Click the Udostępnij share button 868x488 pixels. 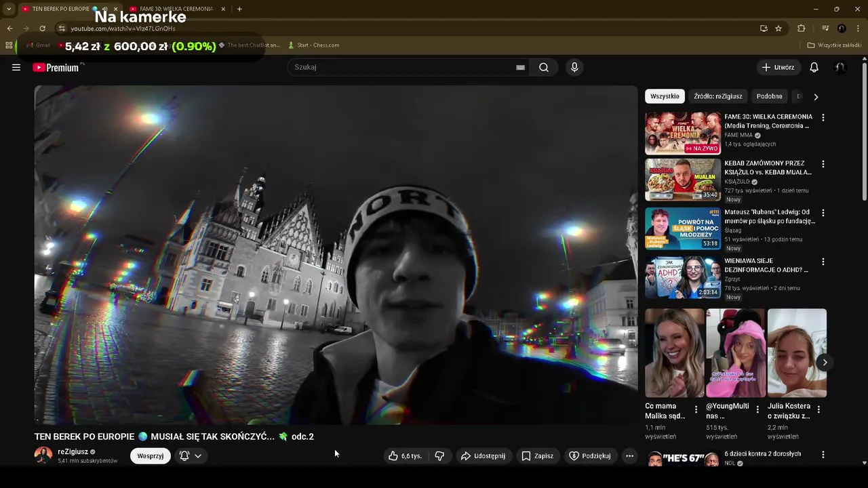coord(484,456)
